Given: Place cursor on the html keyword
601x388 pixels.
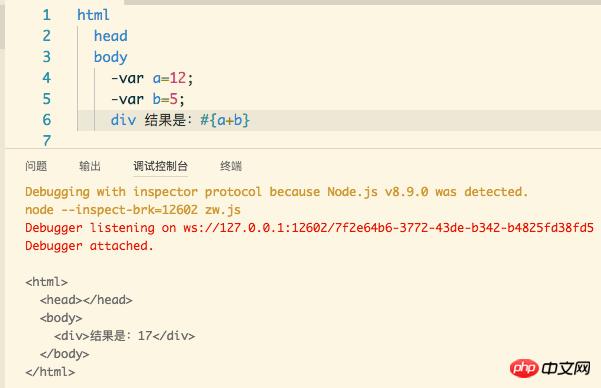Looking at the screenshot, I should click(93, 15).
